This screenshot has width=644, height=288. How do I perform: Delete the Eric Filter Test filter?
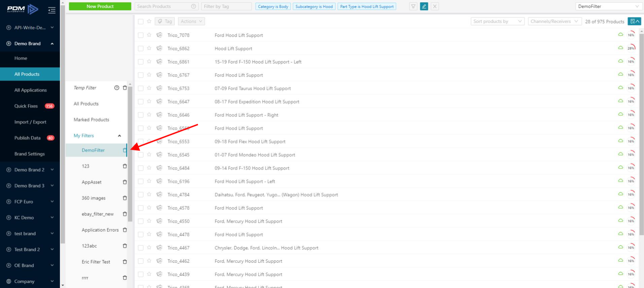[x=125, y=262]
